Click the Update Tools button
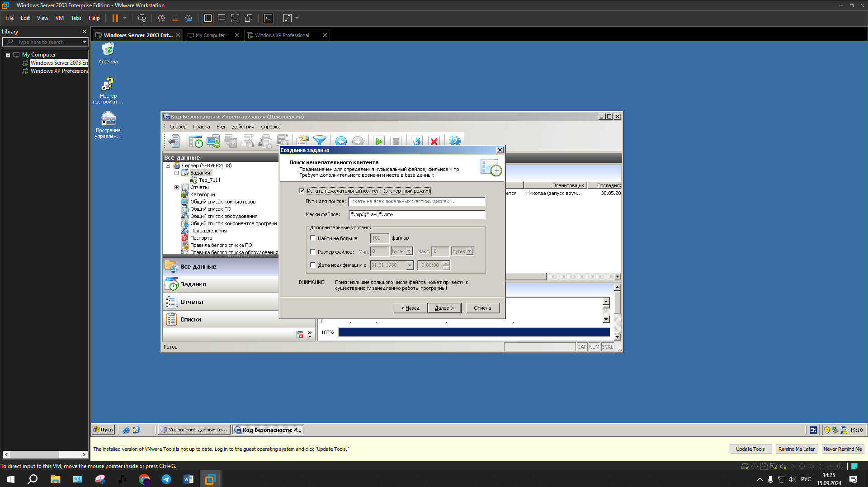Screen dimensions: 868x487 click(x=750, y=449)
